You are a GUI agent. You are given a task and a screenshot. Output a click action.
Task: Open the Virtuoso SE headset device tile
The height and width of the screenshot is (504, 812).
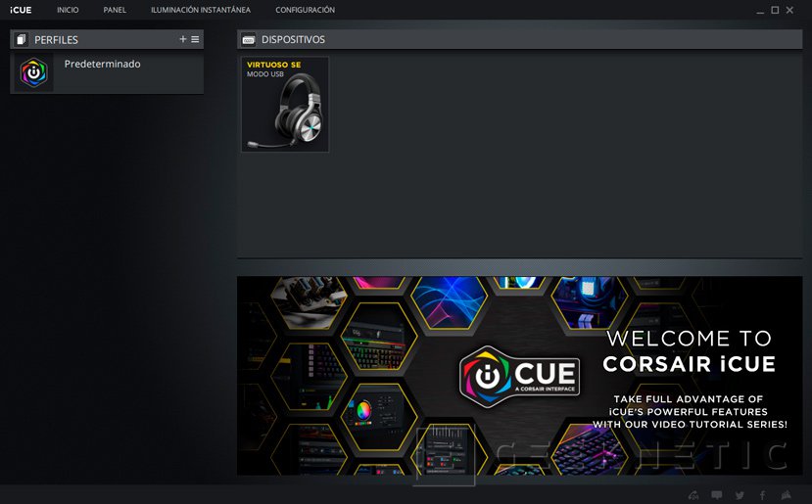(285, 104)
